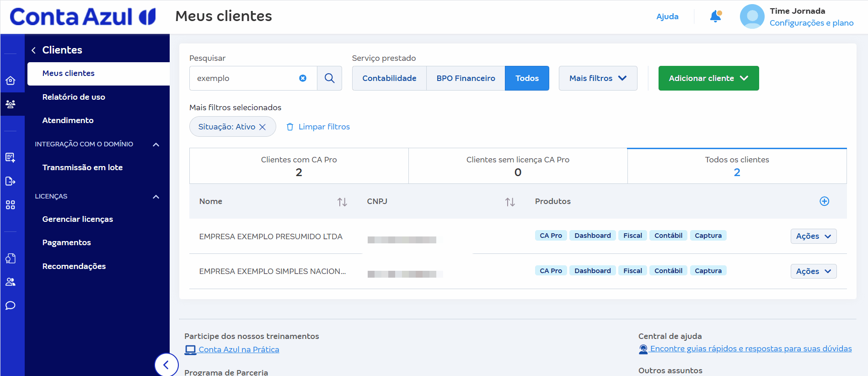The image size is (868, 376).
Task: Filter by Contabilidade service
Action: (x=389, y=78)
